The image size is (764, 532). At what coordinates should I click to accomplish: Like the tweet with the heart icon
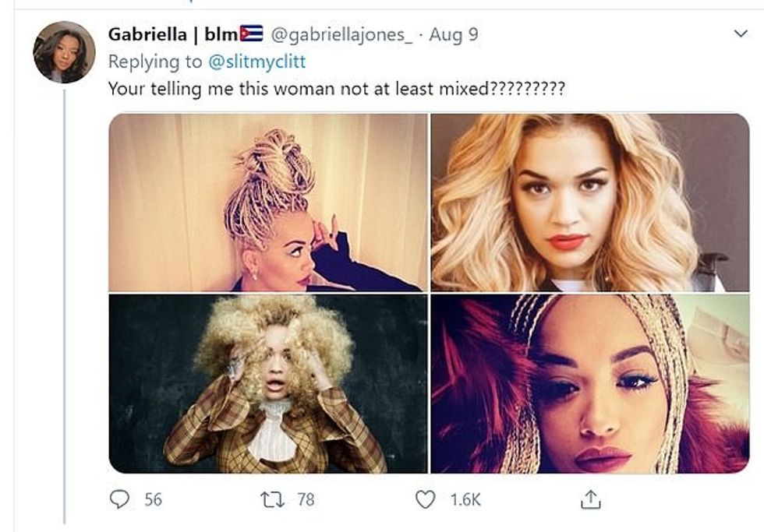[425, 499]
